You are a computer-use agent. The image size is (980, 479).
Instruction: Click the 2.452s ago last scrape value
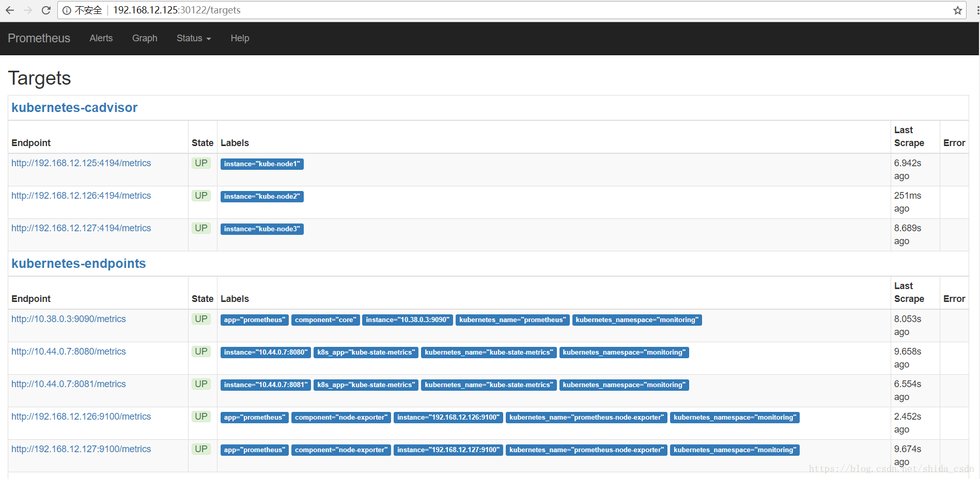point(908,423)
